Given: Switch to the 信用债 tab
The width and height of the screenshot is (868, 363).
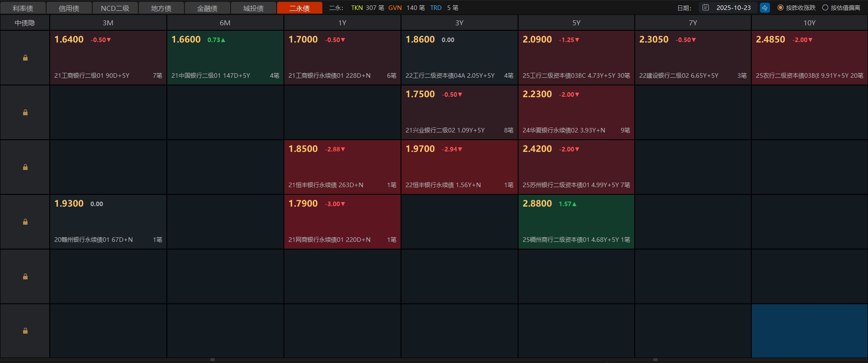Looking at the screenshot, I should (x=69, y=8).
